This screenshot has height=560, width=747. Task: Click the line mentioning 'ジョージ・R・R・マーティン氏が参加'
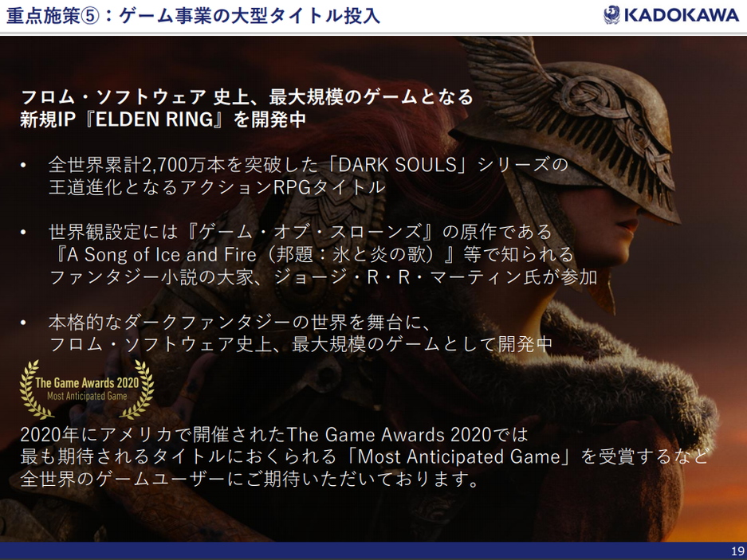pos(323,277)
